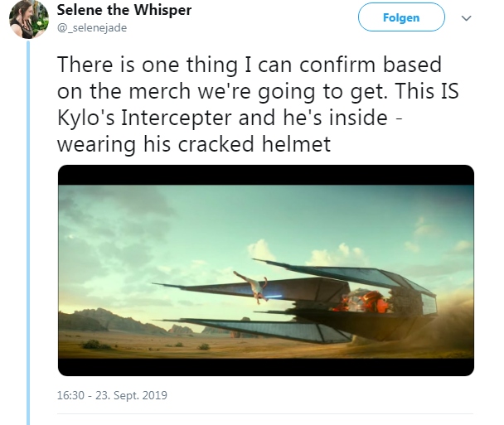Image resolution: width=504 pixels, height=425 pixels.
Task: Click the words 'cracked helmet' in tweet
Action: (x=254, y=144)
